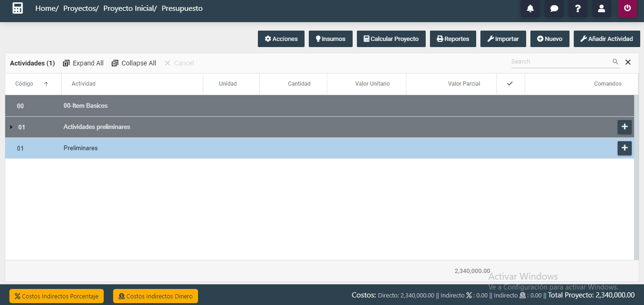Click the Importar button
The width and height of the screenshot is (644, 305).
[x=503, y=39]
